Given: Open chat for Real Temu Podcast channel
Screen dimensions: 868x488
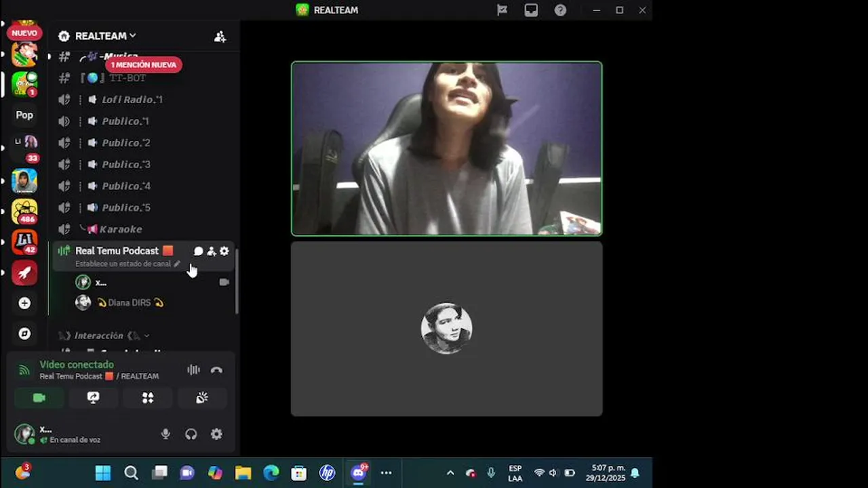Looking at the screenshot, I should point(198,251).
